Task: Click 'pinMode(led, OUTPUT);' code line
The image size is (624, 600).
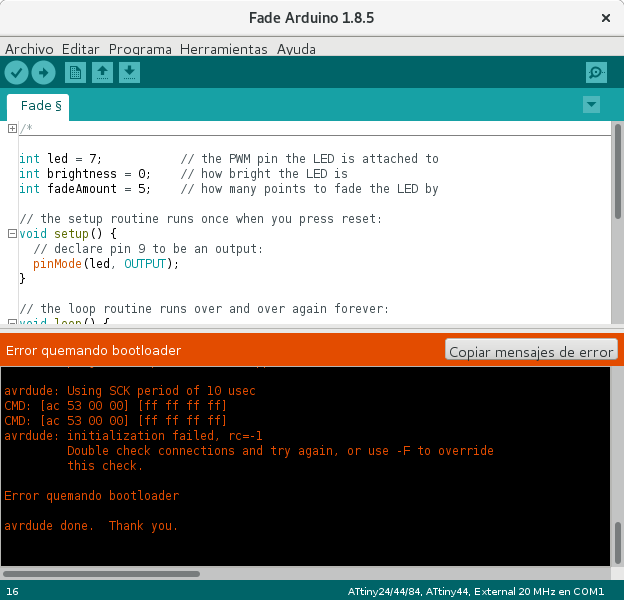Action: [x=106, y=264]
